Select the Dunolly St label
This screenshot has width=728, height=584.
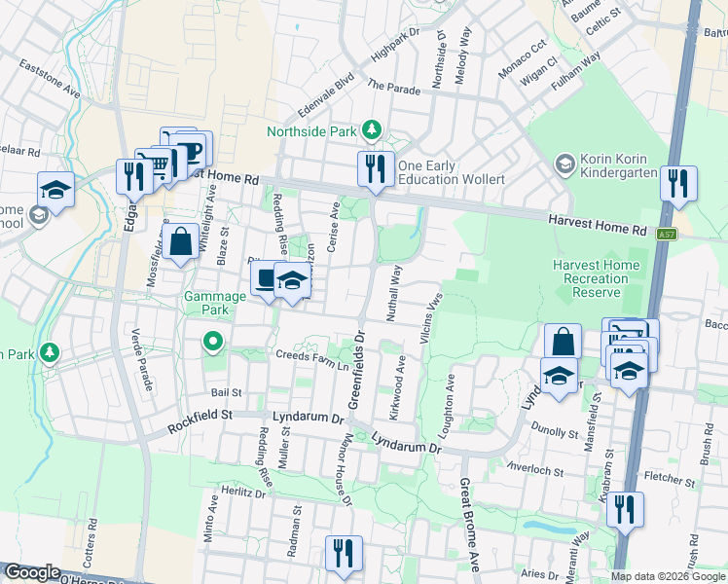(555, 430)
